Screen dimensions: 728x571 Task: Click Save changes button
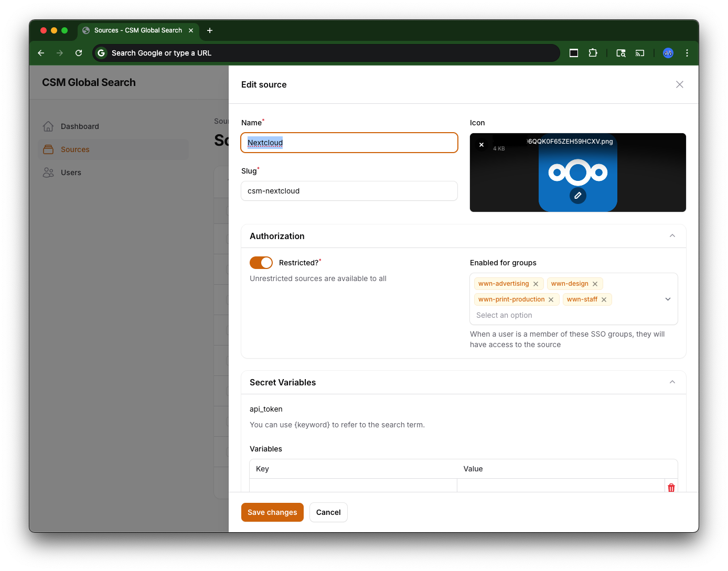coord(272,512)
